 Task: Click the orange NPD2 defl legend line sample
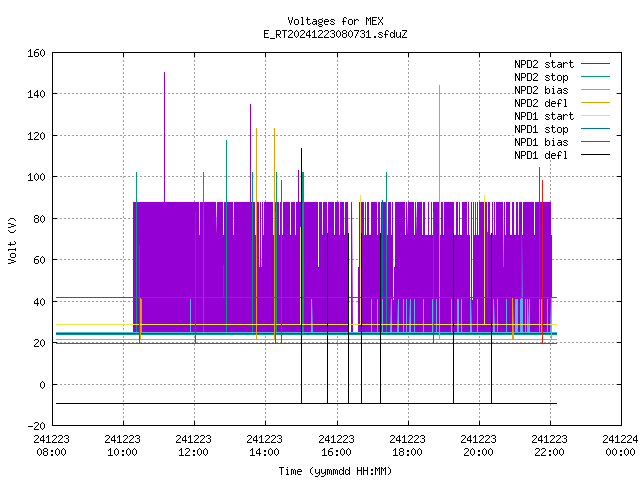coord(599,103)
